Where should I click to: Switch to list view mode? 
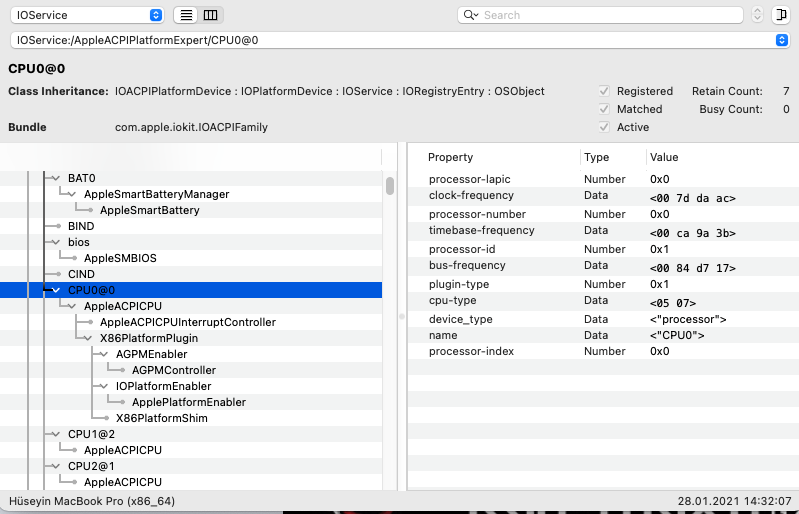click(x=186, y=15)
